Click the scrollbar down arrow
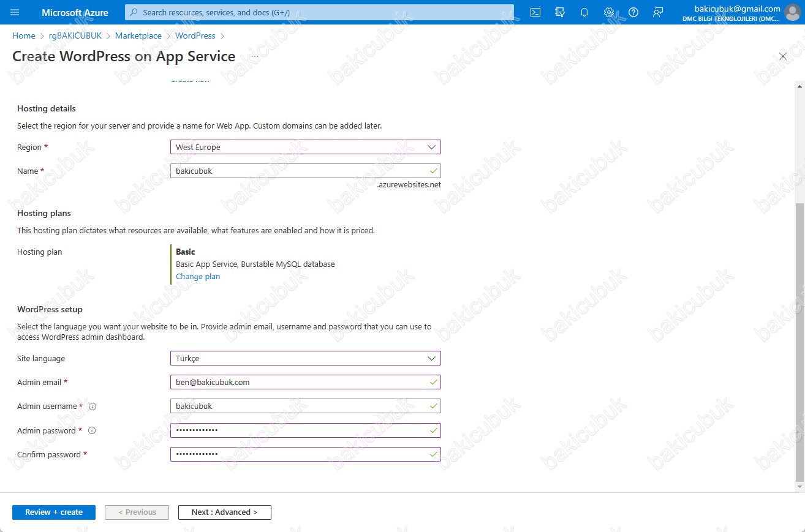805x532 pixels. 799,486
